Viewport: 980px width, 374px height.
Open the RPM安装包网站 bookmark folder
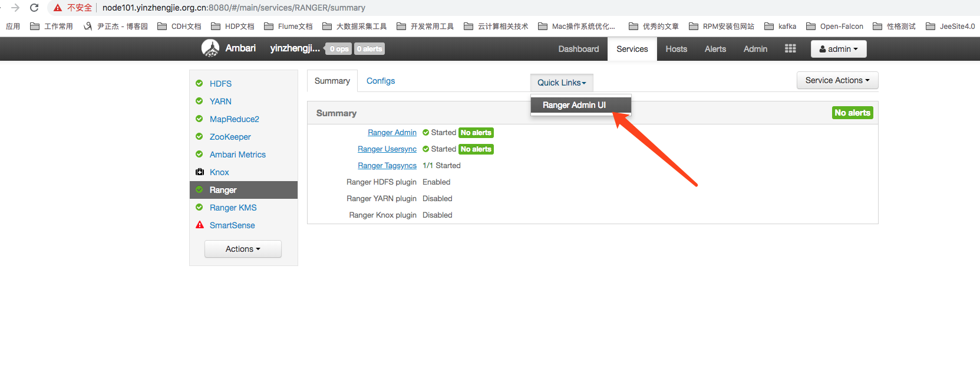pyautogui.click(x=721, y=26)
